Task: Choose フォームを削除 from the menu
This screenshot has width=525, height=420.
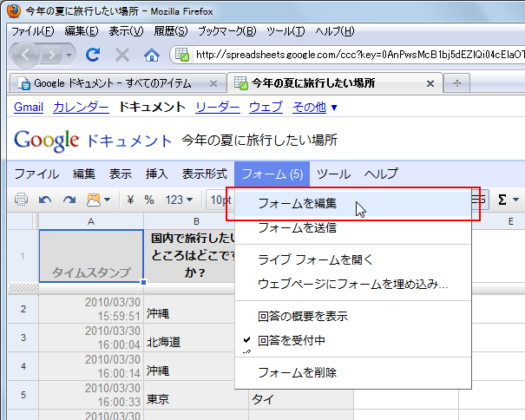Action: coord(353,372)
